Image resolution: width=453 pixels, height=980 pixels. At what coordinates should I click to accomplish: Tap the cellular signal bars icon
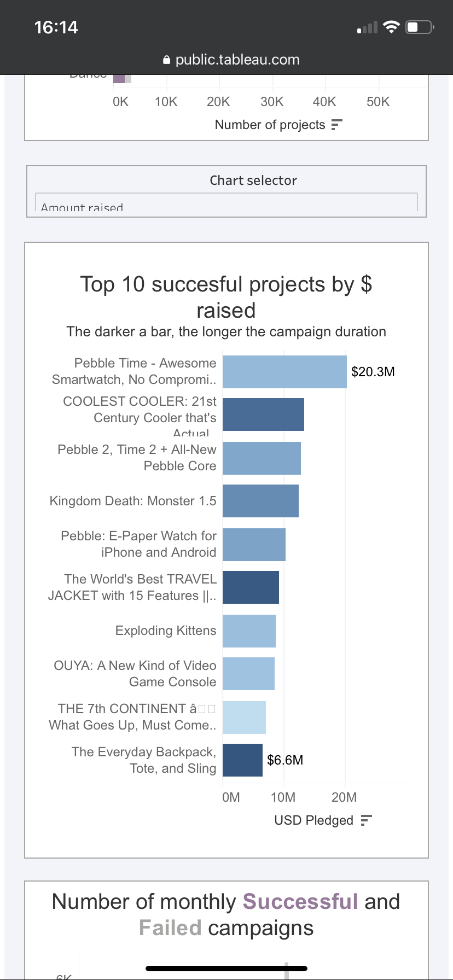pyautogui.click(x=367, y=27)
